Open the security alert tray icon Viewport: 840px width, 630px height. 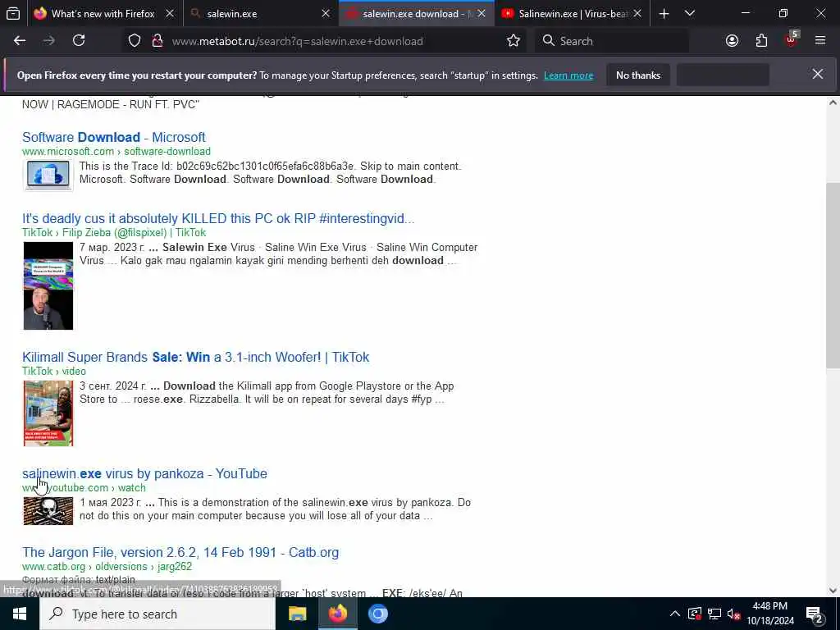click(694, 614)
